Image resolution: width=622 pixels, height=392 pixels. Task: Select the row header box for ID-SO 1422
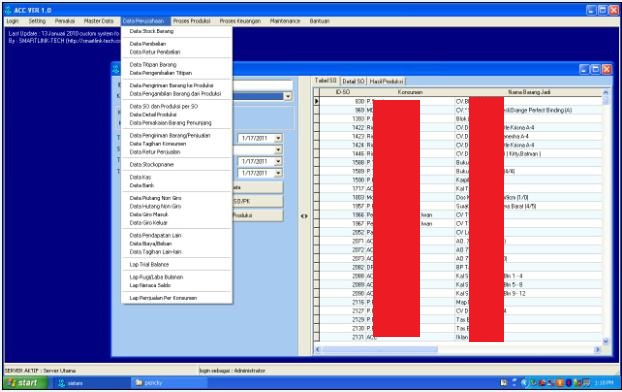317,127
